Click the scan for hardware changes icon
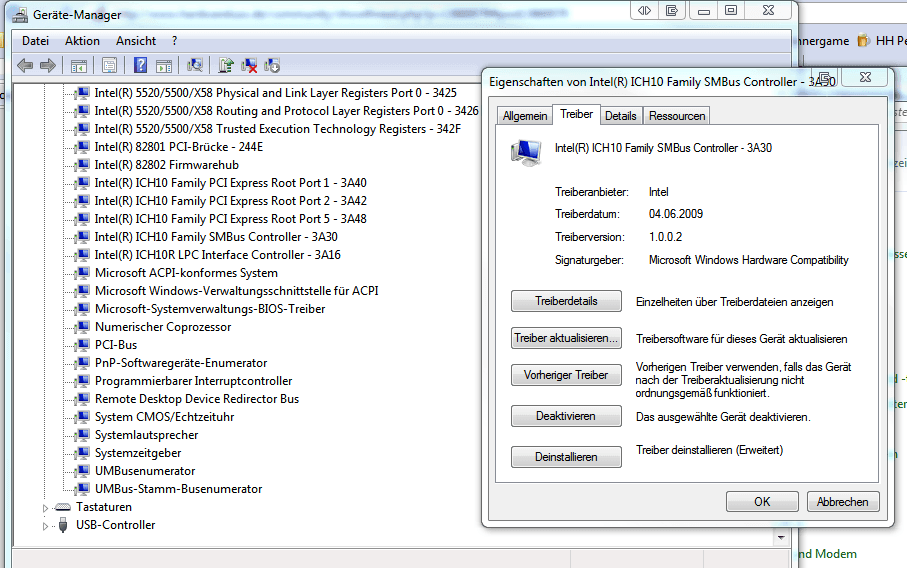The width and height of the screenshot is (907, 568). (195, 65)
